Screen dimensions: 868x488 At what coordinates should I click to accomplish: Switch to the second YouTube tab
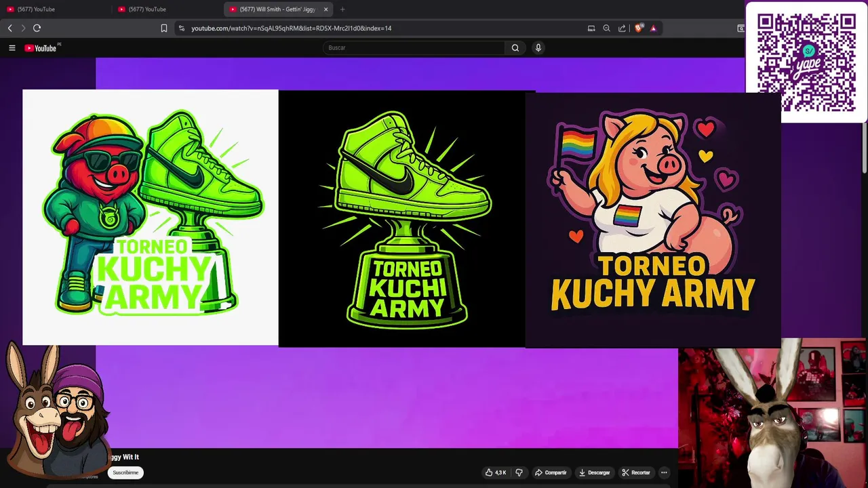point(167,9)
